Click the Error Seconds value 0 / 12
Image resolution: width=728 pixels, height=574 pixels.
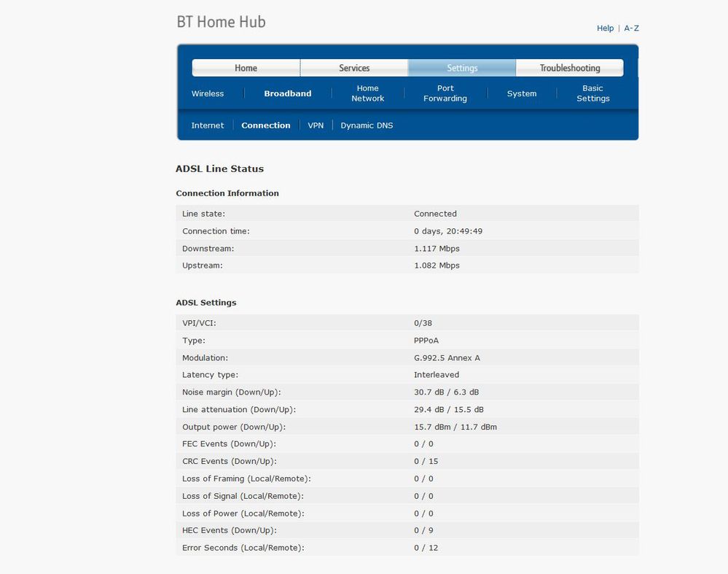coord(426,548)
